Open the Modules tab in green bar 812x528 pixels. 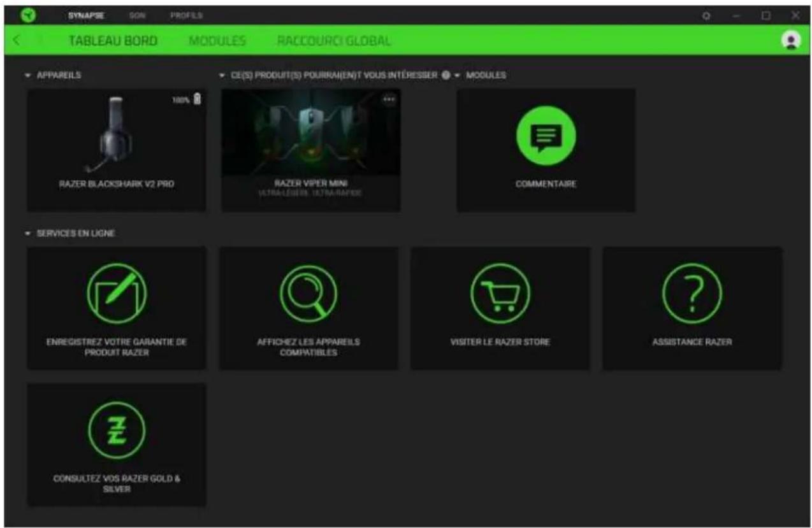coord(217,41)
